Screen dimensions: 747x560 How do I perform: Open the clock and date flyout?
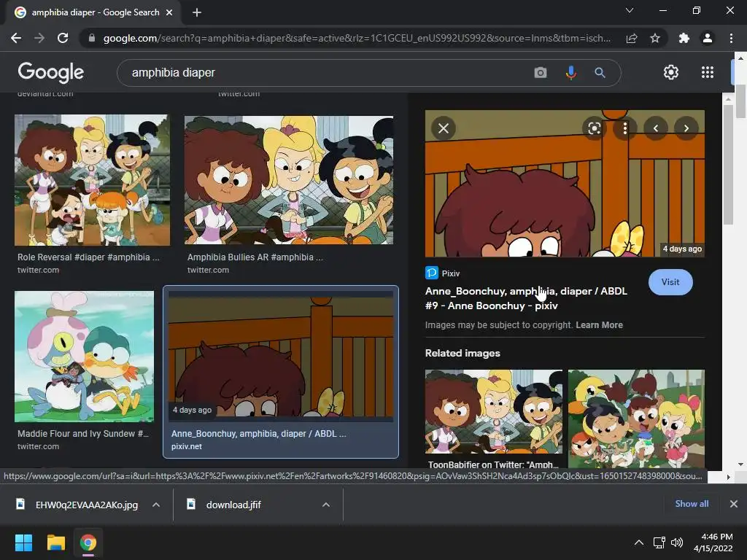click(713, 542)
